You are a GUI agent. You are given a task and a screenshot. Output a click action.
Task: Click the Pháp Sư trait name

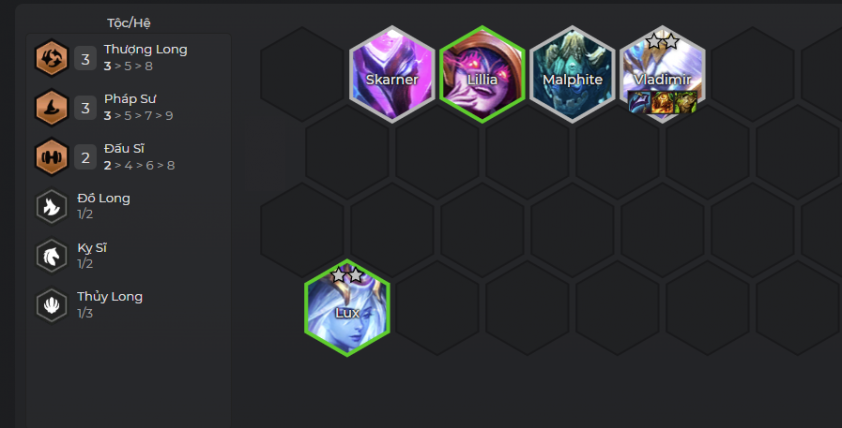tap(130, 99)
